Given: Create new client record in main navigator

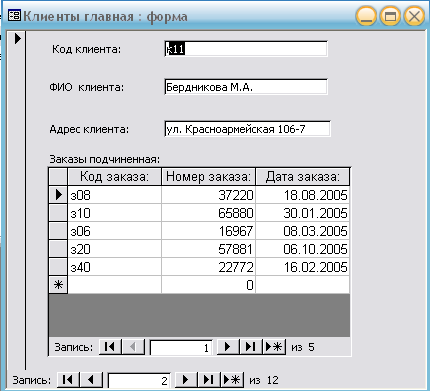Looking at the screenshot, I should coord(232,380).
